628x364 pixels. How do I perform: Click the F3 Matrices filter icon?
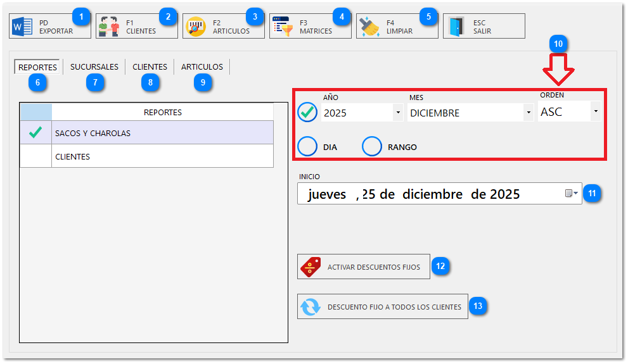point(283,27)
